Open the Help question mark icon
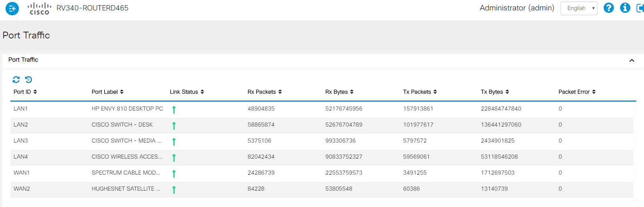The image size is (644, 207). (608, 8)
